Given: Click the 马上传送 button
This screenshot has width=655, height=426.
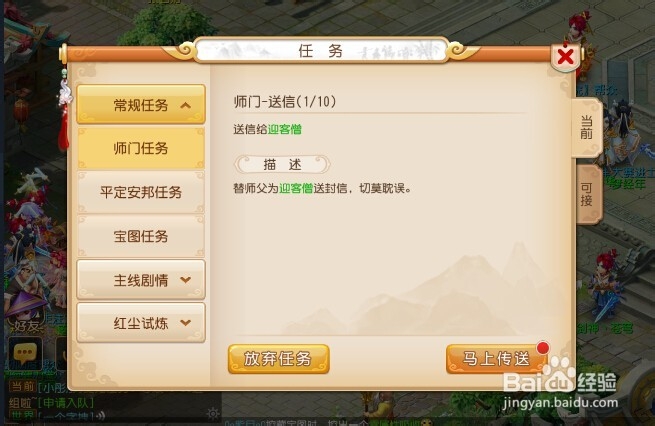Looking at the screenshot, I should (x=496, y=359).
